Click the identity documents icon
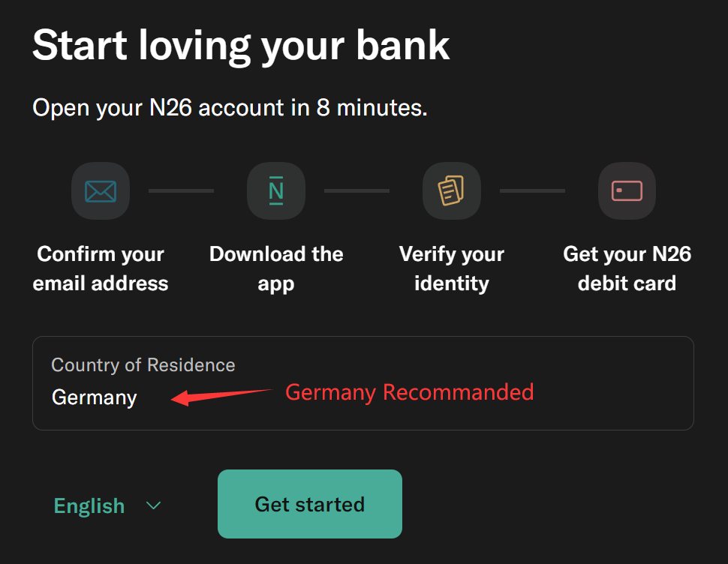 (x=451, y=191)
